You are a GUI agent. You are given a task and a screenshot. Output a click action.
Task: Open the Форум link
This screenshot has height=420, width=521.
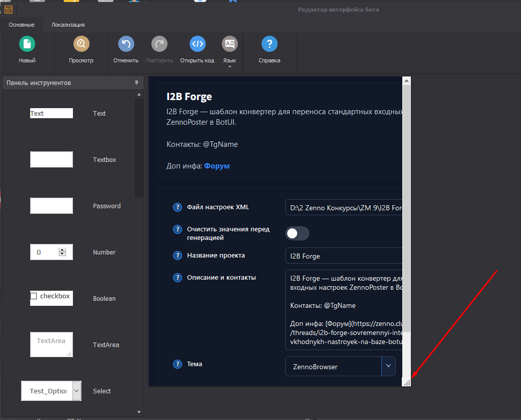tap(217, 166)
